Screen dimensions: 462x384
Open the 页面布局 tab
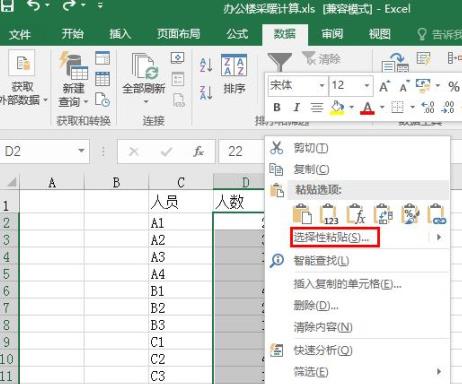click(179, 34)
